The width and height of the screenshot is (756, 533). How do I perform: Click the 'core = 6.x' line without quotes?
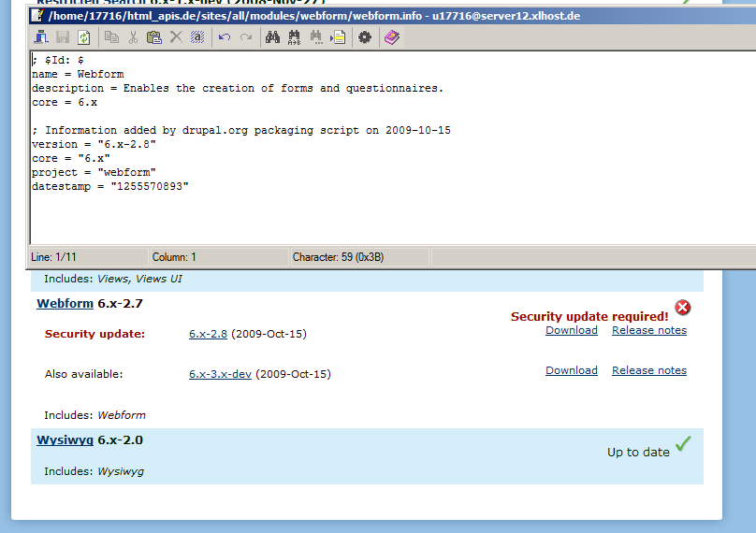65,102
